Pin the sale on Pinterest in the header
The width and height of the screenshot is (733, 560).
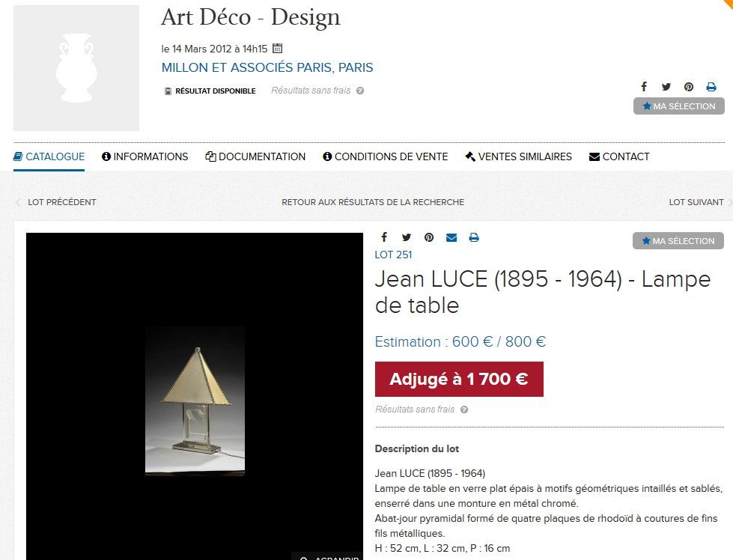(x=689, y=87)
